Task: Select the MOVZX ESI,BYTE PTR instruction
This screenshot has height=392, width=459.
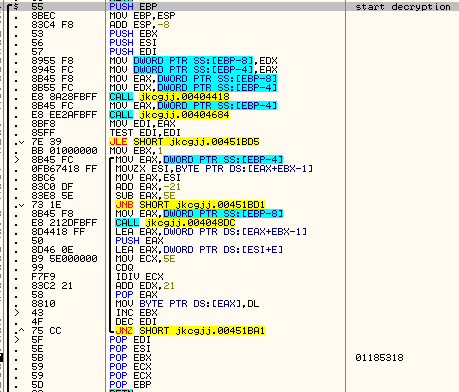Action: (214, 169)
